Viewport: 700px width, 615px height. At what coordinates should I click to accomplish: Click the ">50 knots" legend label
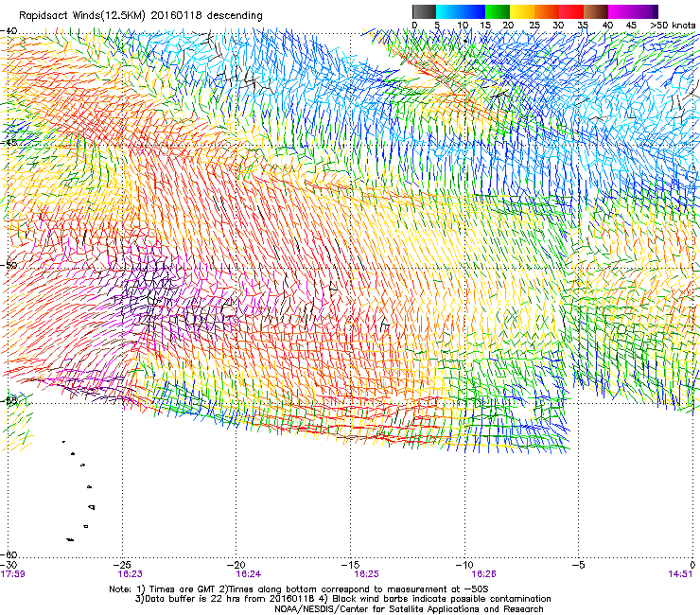coord(674,26)
